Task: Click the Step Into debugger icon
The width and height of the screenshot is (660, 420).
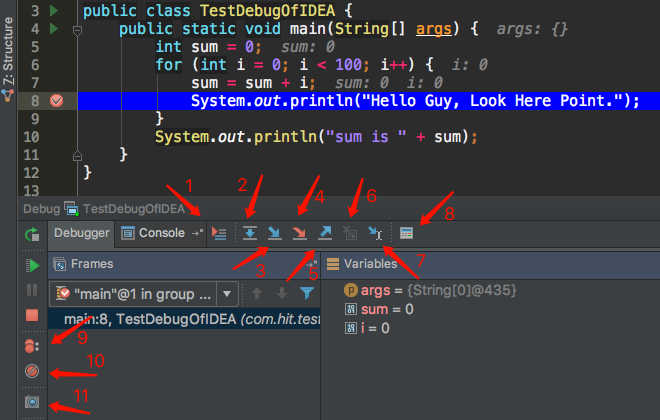Action: tap(274, 233)
